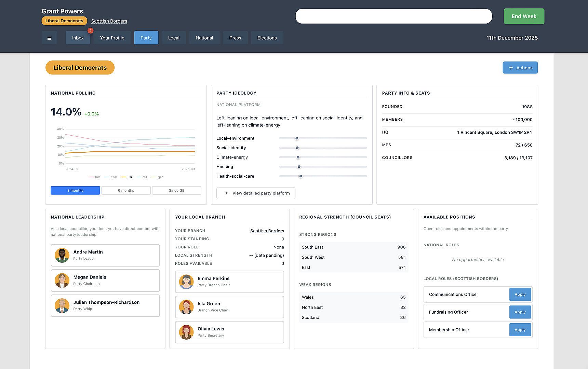Screen dimensions: 588x369
Task: Apply for Communications Officer role
Action: point(520,295)
